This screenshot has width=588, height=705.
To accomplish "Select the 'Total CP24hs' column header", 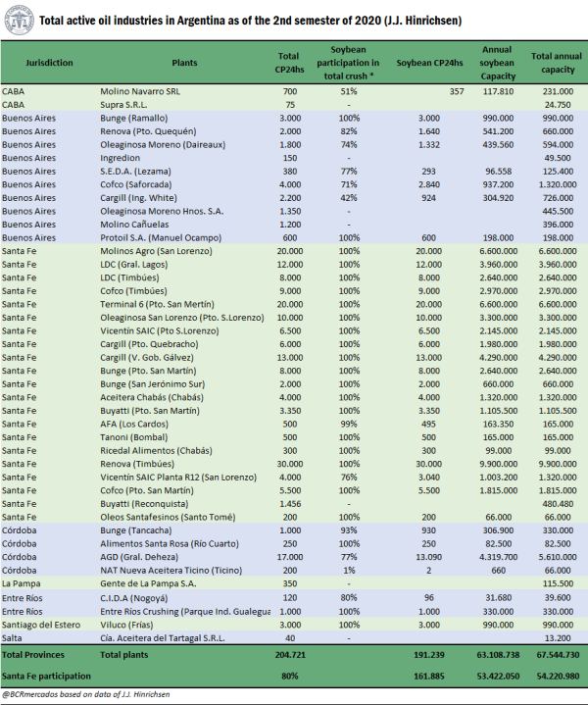I will click(289, 63).
